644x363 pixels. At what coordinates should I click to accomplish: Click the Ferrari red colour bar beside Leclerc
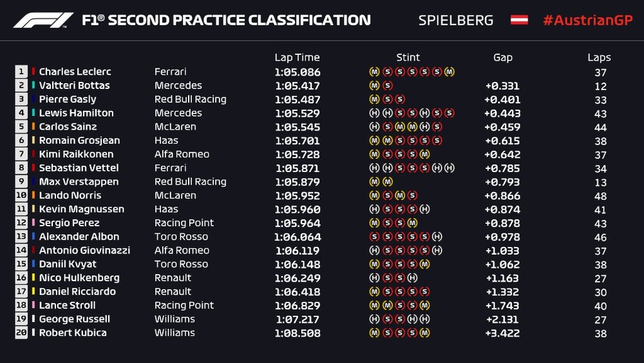coord(33,72)
